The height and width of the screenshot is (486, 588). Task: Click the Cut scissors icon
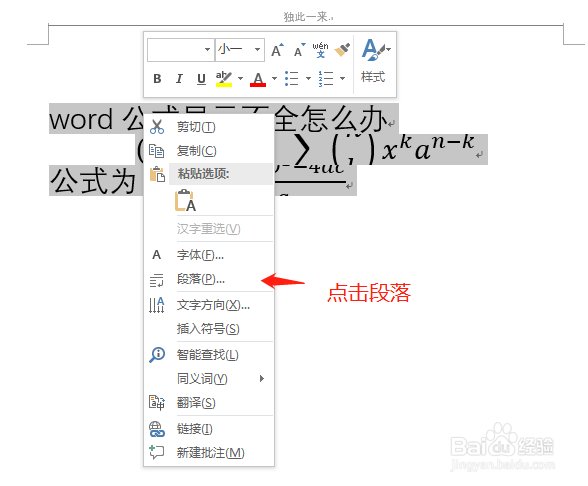pos(157,127)
